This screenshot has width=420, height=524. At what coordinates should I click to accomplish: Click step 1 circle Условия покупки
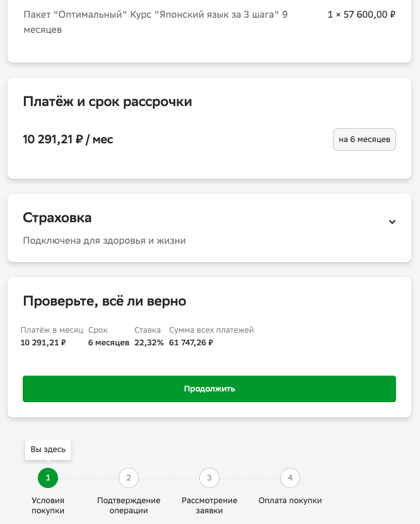(x=48, y=478)
